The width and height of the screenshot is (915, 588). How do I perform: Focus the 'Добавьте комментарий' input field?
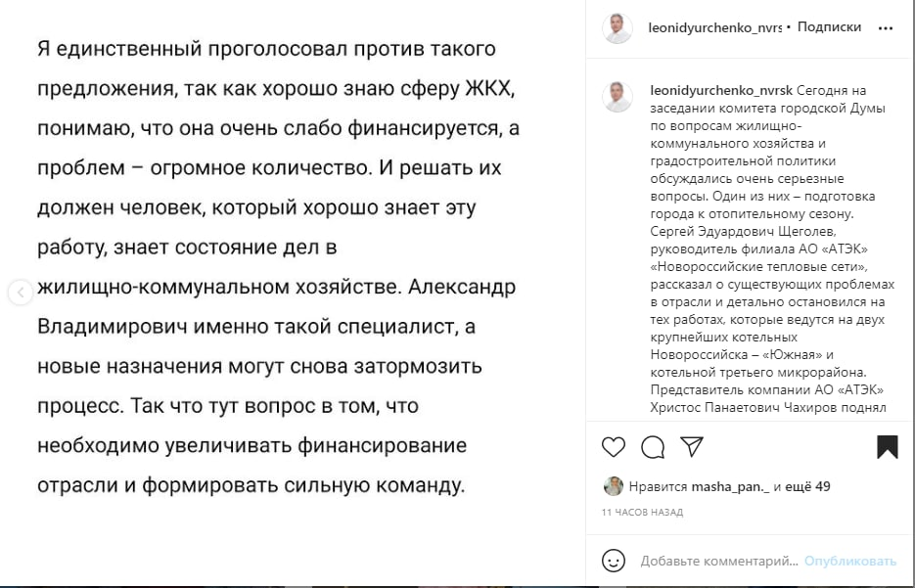click(719, 562)
